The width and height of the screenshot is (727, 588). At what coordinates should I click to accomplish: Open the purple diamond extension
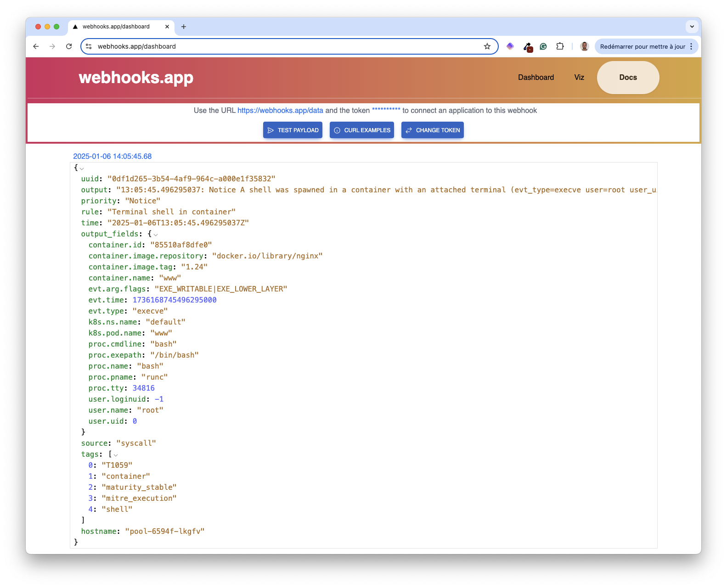(x=510, y=46)
